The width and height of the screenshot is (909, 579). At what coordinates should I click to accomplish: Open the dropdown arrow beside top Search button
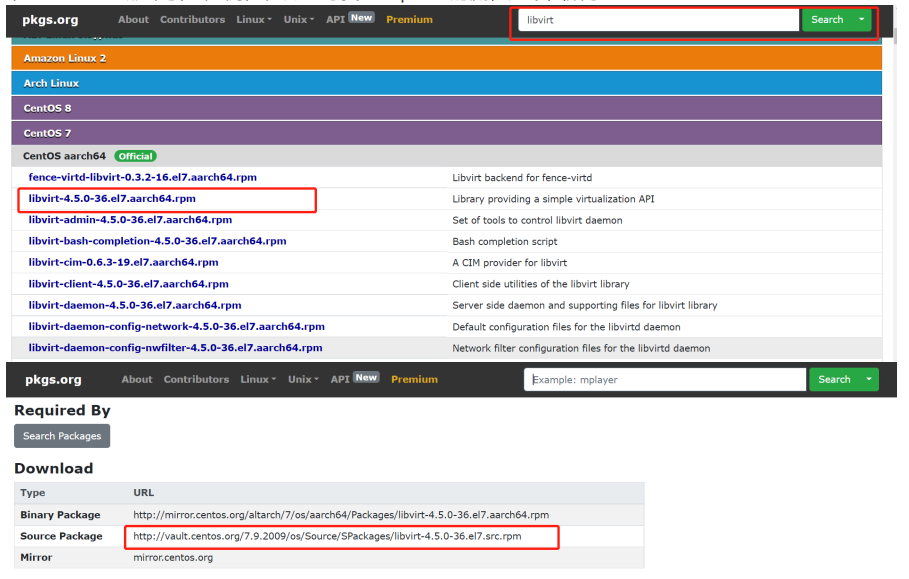pos(861,20)
